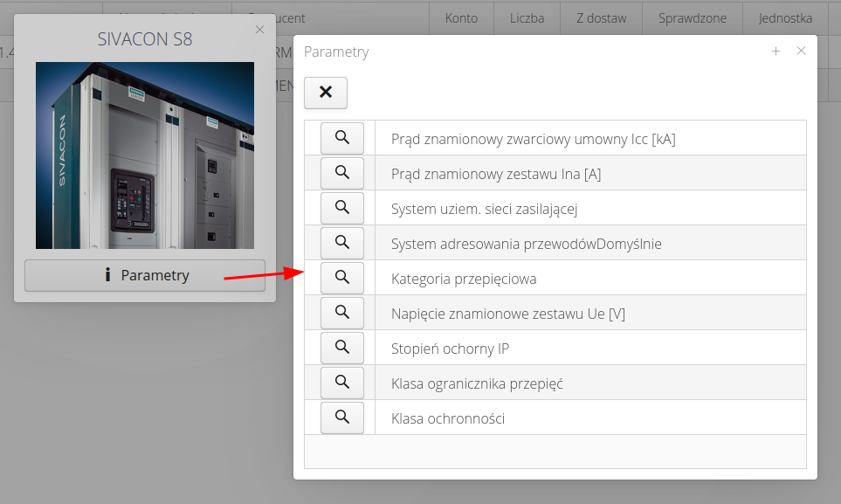Click the SIVACON S8 product image
The image size is (841, 504).
tap(145, 155)
